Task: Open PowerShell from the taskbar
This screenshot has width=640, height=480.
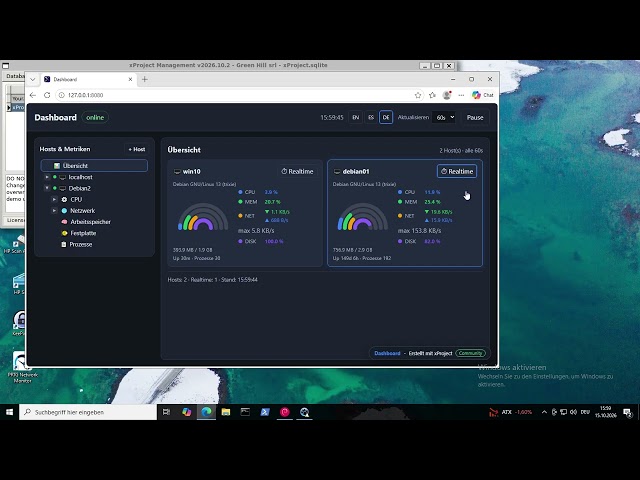Action: point(265,412)
